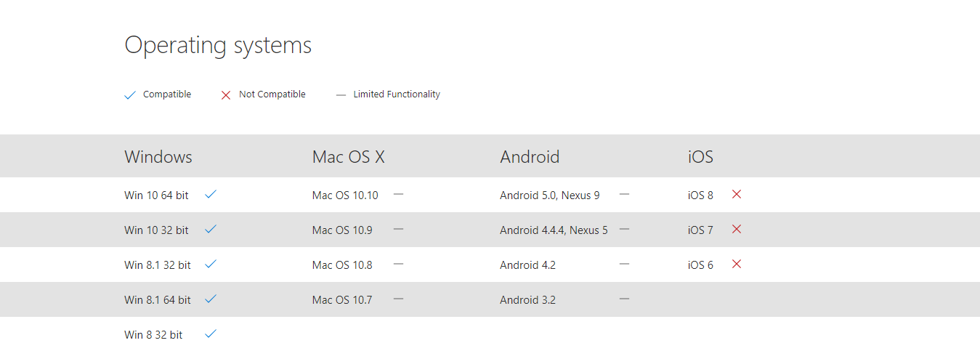
Task: Select the Limited Functionality legend dash
Action: 341,95
